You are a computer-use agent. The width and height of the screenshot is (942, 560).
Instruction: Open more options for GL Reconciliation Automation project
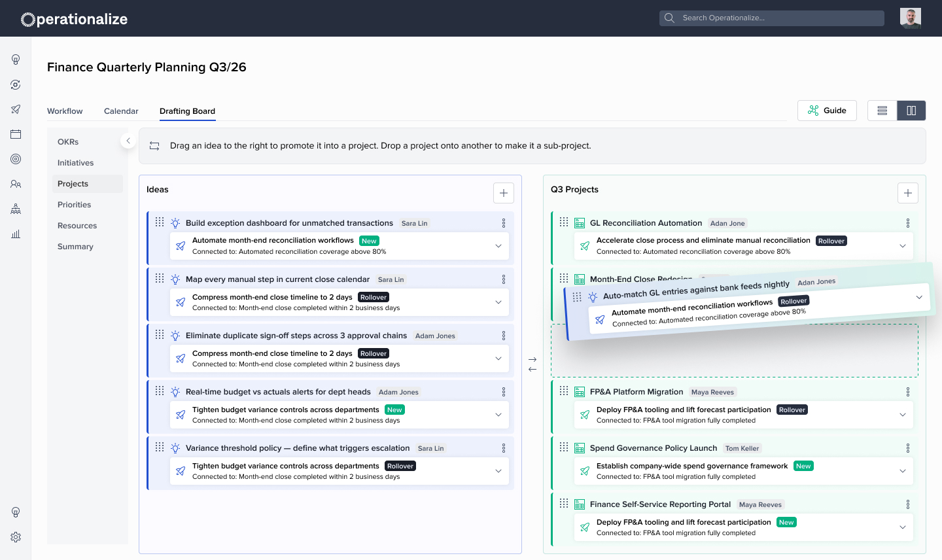pyautogui.click(x=908, y=223)
